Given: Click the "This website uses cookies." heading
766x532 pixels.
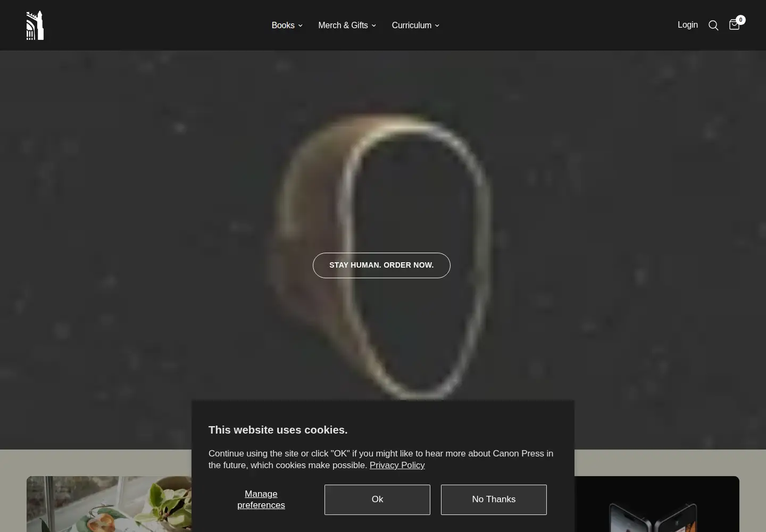Looking at the screenshot, I should (x=278, y=430).
